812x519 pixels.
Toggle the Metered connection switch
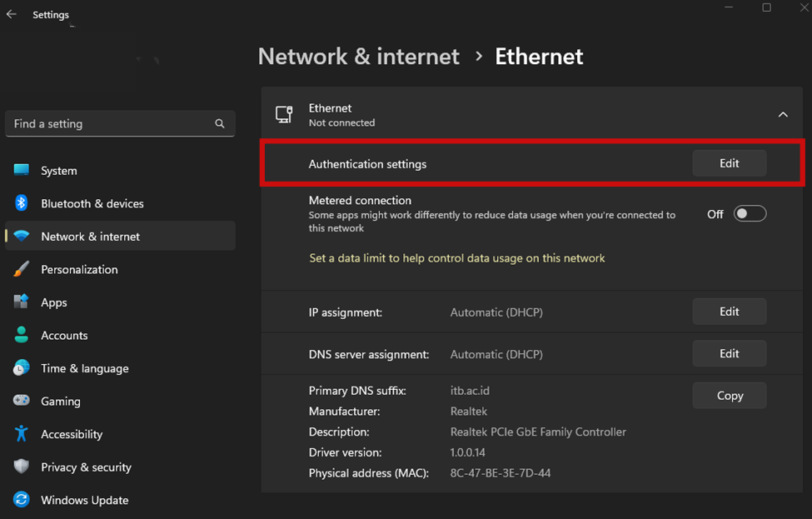(x=750, y=214)
